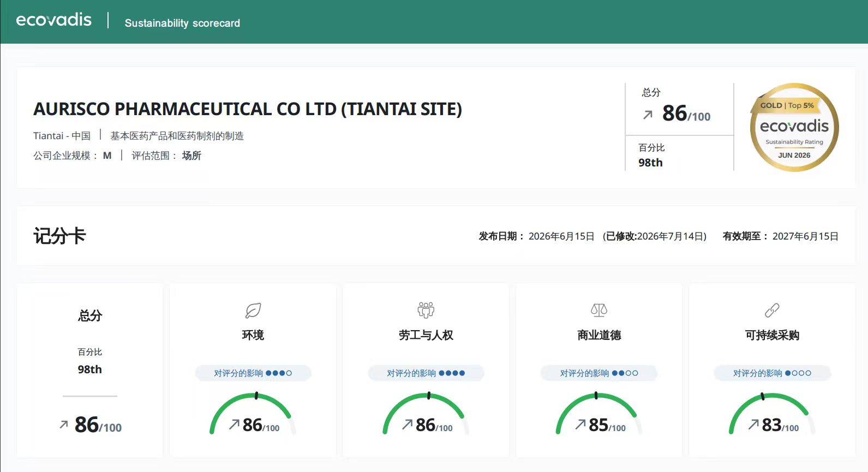Click the 商业道德 score gauge showing 85

point(599,414)
